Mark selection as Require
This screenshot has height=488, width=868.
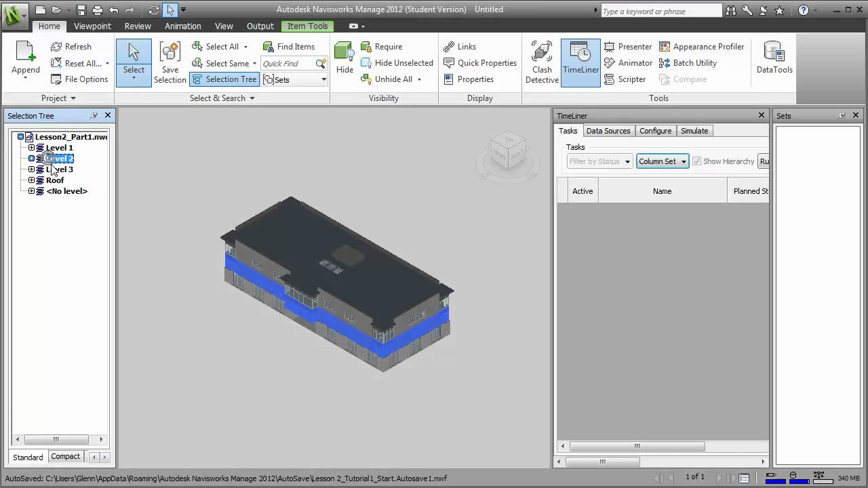point(381,47)
